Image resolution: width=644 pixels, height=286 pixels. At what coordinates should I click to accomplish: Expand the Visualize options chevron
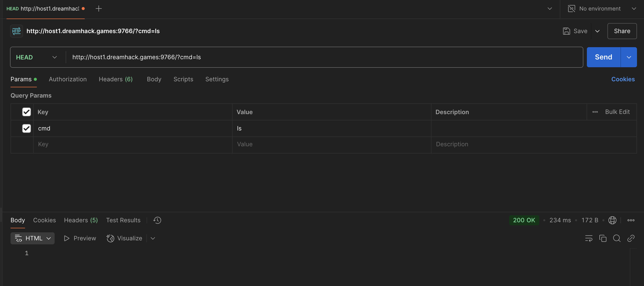point(153,238)
